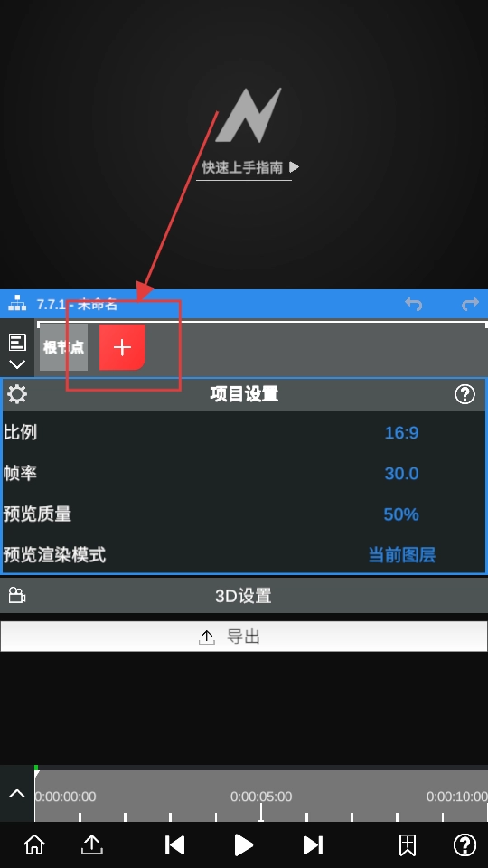Jump to the previous frame marker

(x=174, y=844)
